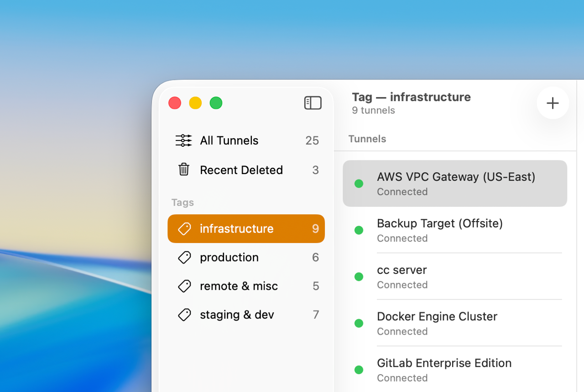Click the Recent Deleted count 3
Screen dimensions: 584x392
(315, 170)
